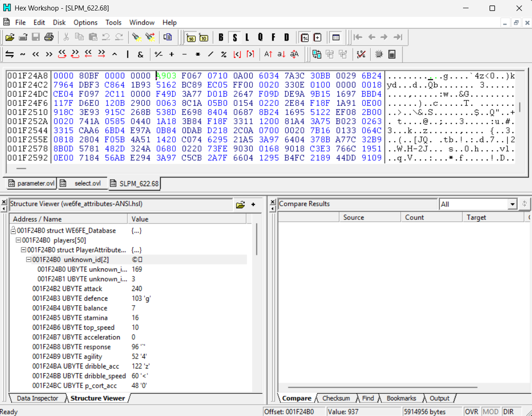Screen dimensions: 532x416
Task: Click the shift left operation icon
Action: pyautogui.click(x=36, y=54)
